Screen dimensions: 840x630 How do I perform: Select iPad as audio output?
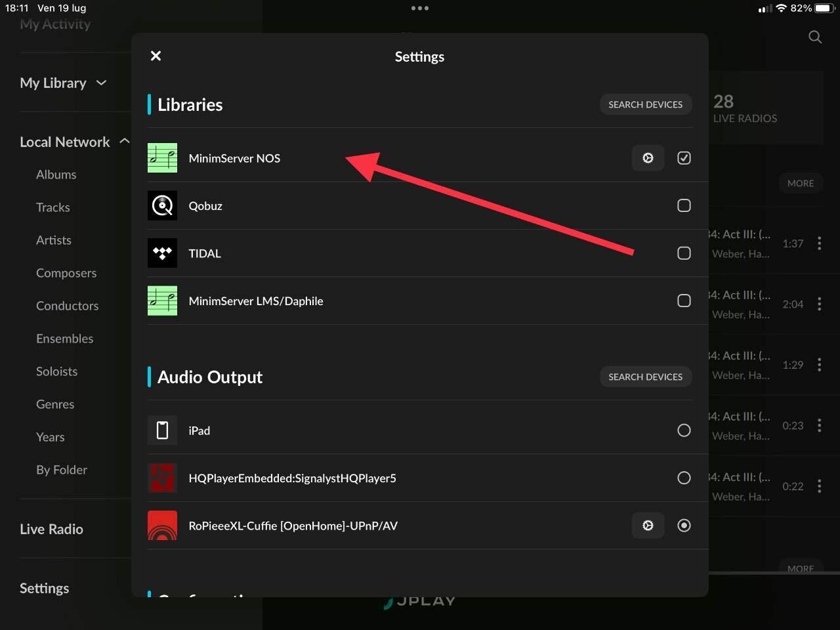(684, 430)
